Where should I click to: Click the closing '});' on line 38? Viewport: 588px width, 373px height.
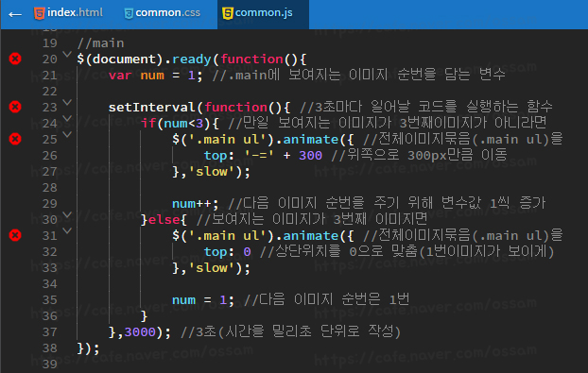coord(89,348)
